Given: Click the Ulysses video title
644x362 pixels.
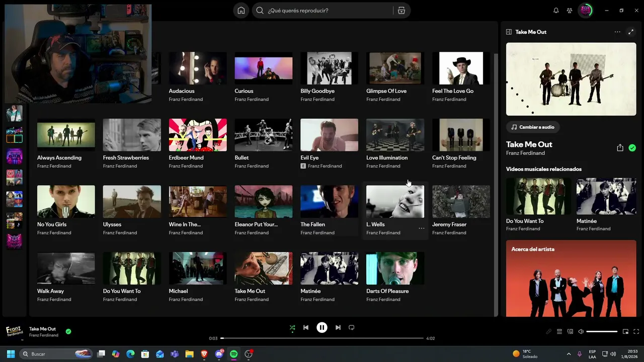Looking at the screenshot, I should click(112, 225).
